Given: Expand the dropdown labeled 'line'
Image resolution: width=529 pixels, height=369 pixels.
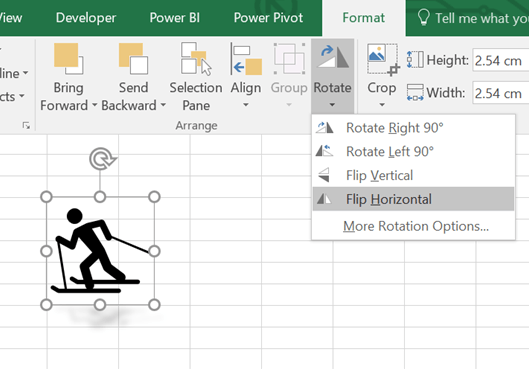Looking at the screenshot, I should pyautogui.click(x=26, y=73).
